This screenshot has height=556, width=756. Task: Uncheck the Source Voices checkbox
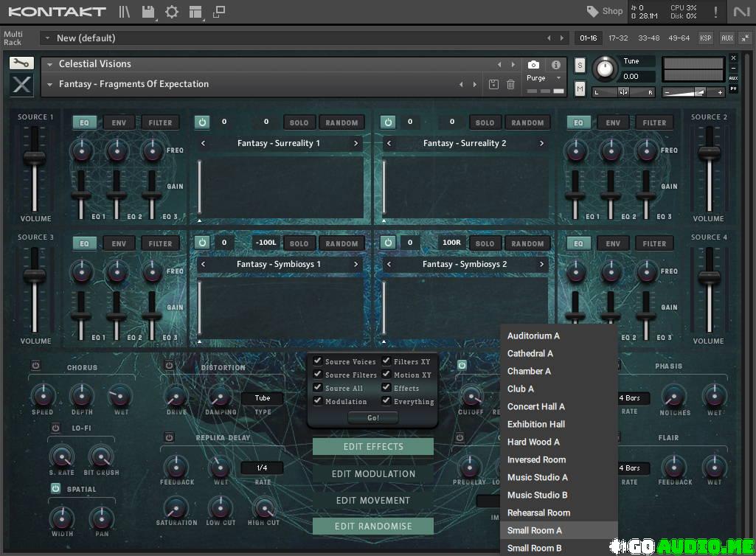(317, 361)
